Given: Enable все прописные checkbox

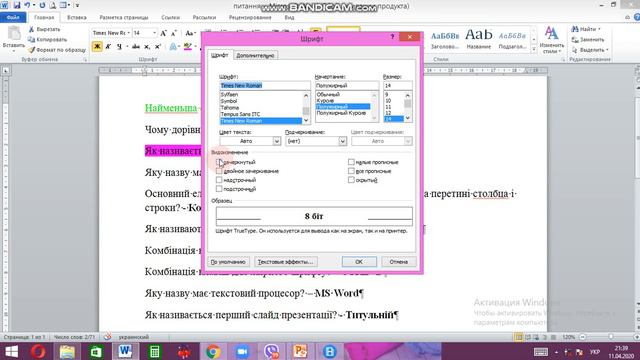Looking at the screenshot, I should tap(351, 171).
